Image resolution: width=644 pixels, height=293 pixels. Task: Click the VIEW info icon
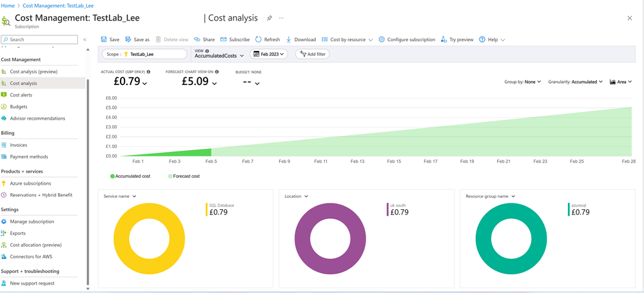click(207, 52)
